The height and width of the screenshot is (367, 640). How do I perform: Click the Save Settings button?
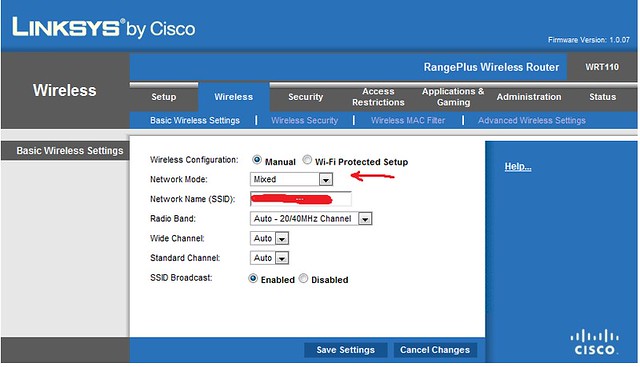click(x=345, y=350)
